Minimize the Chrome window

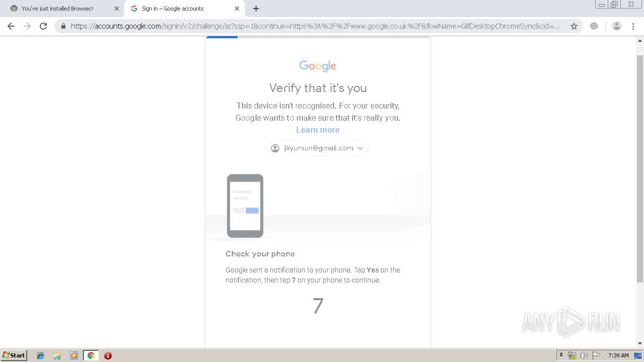coord(602,5)
